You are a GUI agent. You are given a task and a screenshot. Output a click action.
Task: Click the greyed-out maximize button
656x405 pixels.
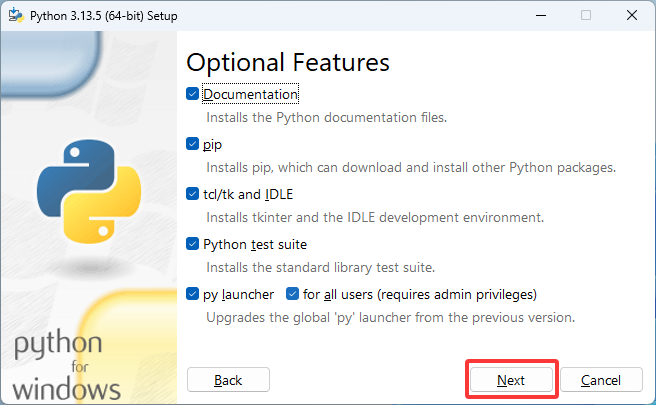point(585,15)
